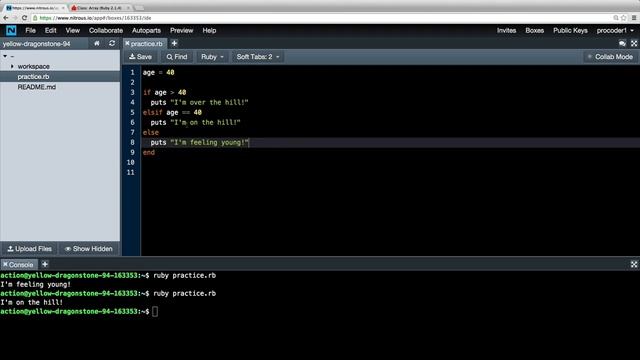
Task: Collapse the root folder tree arrow
Action: tap(5, 56)
